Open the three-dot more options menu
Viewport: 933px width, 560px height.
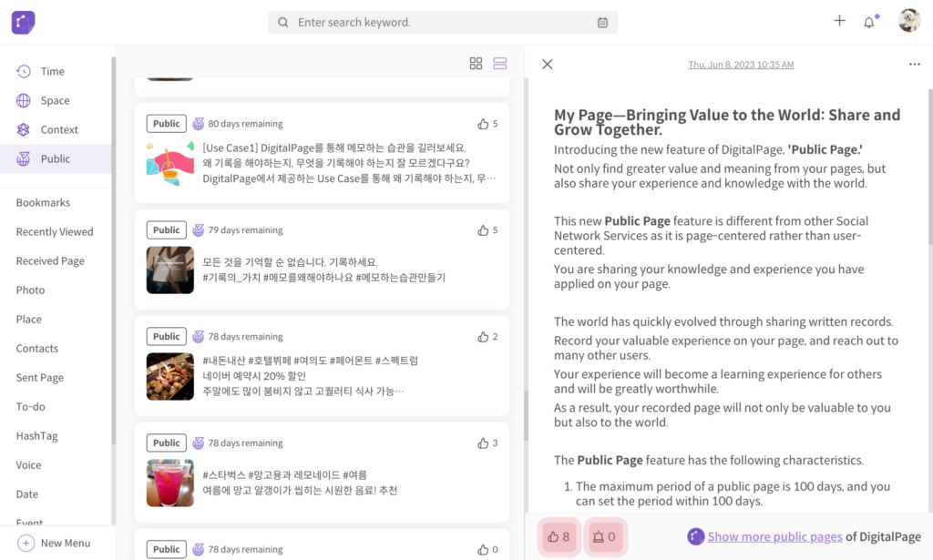click(915, 65)
